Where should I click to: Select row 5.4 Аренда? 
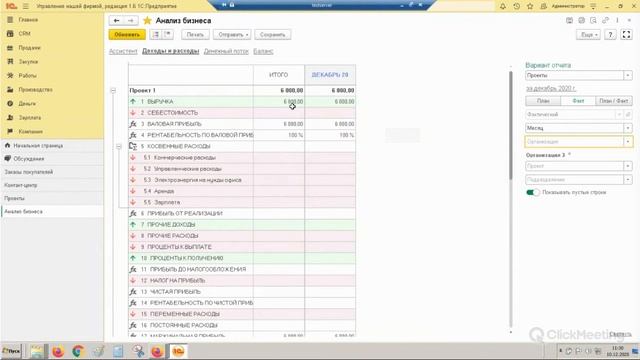coord(242,191)
